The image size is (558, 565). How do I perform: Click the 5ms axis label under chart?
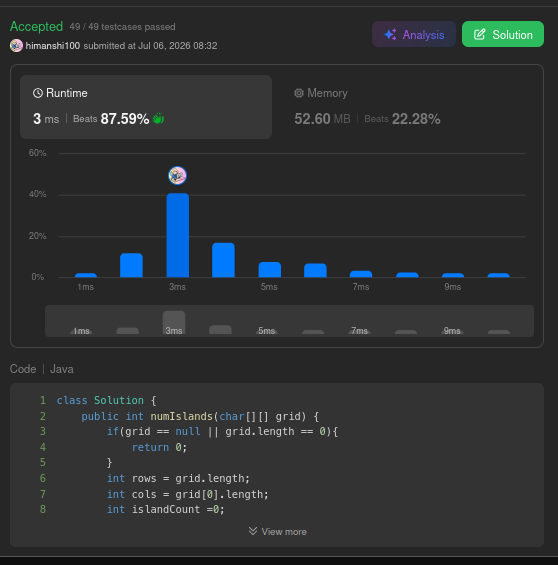click(269, 287)
